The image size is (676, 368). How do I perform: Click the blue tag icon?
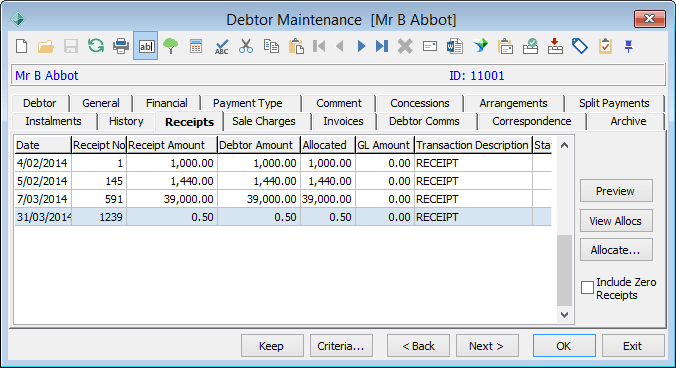pyautogui.click(x=580, y=46)
